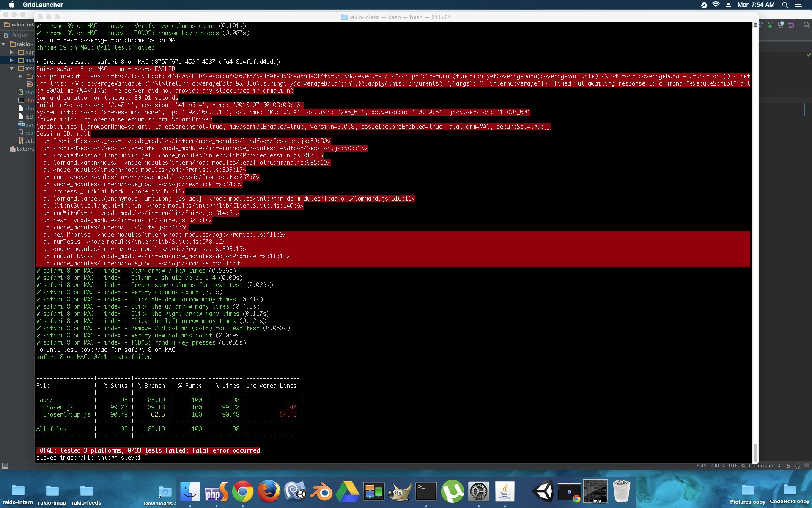Expand the subfolder inside test folder

20,76
